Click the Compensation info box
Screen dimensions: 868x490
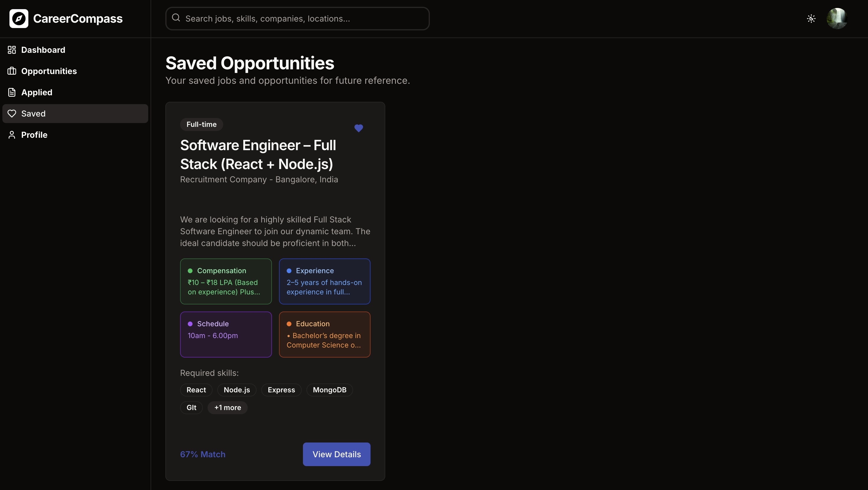(x=226, y=281)
